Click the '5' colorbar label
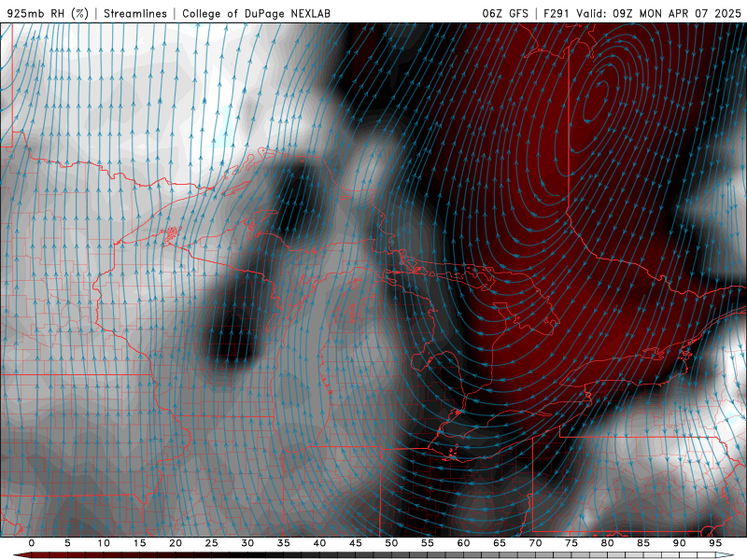This screenshot has height=560, width=747. (67, 543)
